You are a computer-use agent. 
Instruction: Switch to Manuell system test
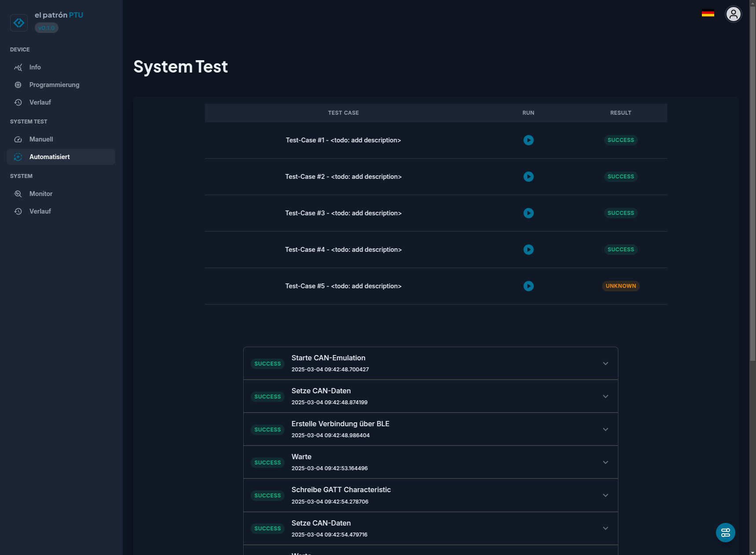click(x=61, y=139)
